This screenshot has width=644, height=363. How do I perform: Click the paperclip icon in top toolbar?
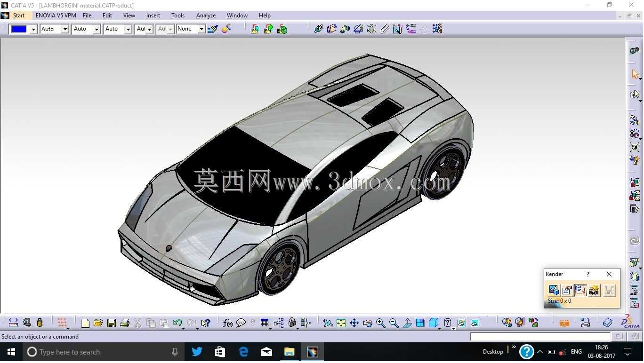[x=385, y=29]
